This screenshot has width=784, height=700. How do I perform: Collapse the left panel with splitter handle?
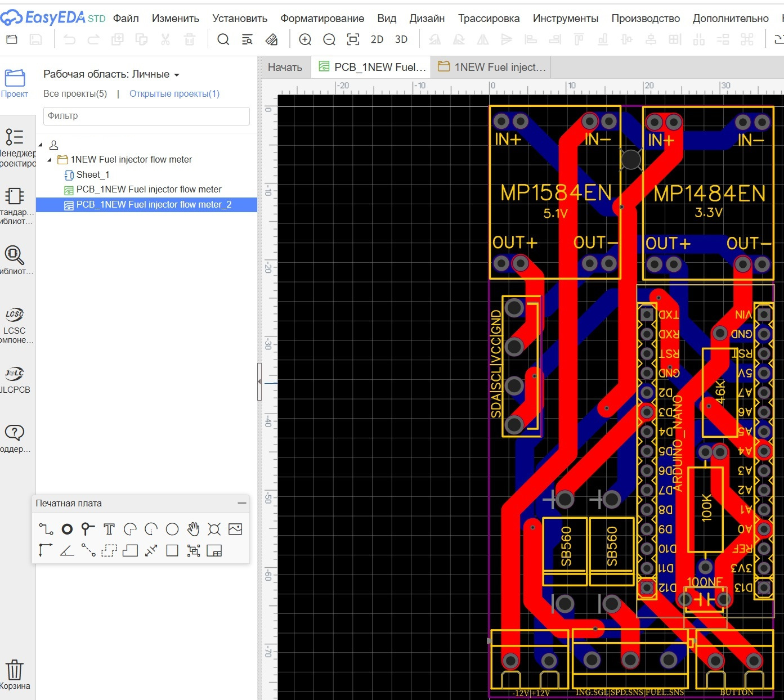point(259,382)
